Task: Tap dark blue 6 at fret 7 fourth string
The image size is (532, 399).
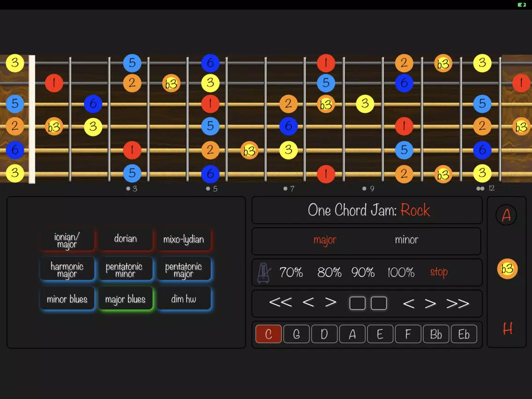Action: point(288,126)
